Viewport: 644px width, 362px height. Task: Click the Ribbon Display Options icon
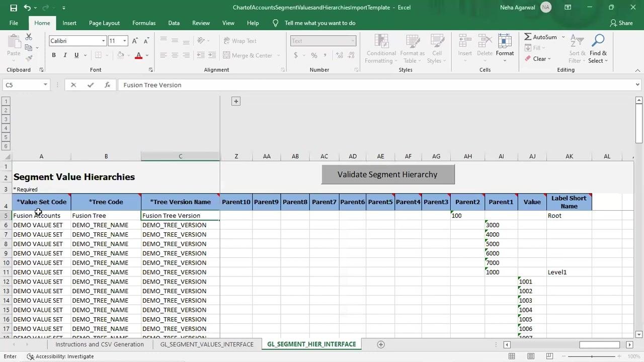(568, 8)
